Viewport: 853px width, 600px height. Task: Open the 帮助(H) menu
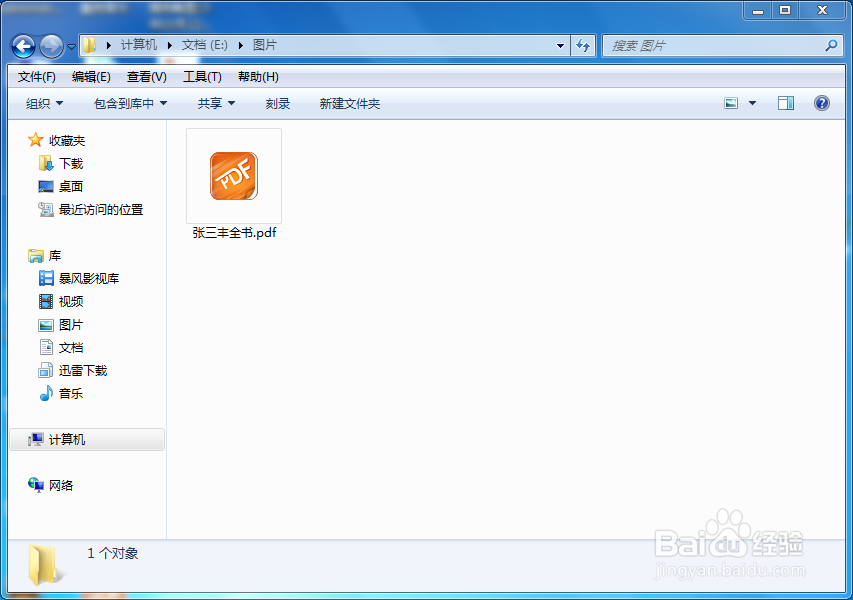(x=258, y=77)
